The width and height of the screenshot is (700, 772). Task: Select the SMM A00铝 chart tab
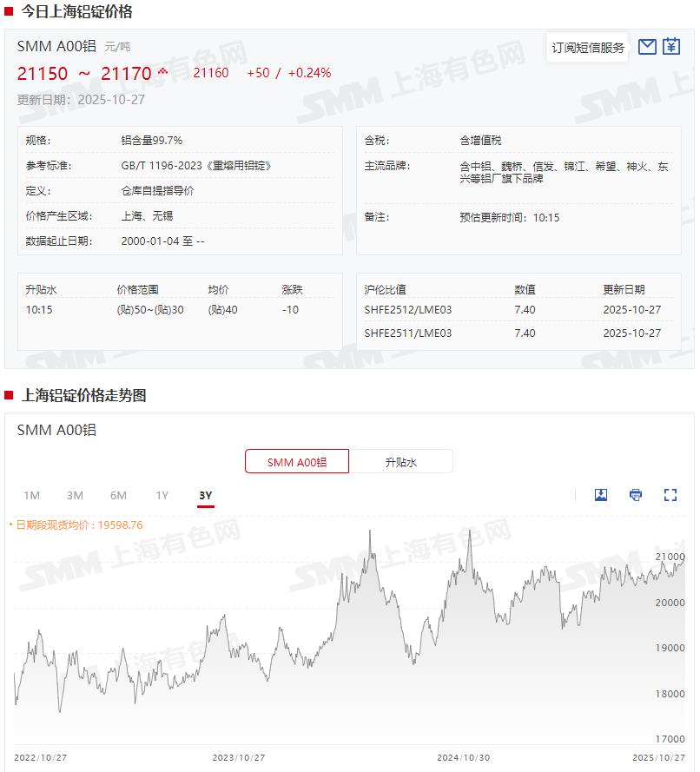(297, 462)
